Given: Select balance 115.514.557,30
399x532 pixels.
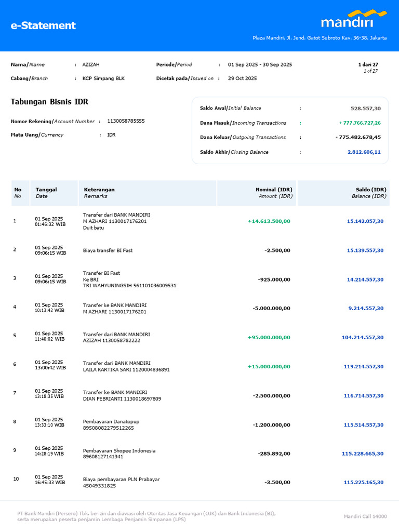Looking at the screenshot, I should tap(363, 425).
